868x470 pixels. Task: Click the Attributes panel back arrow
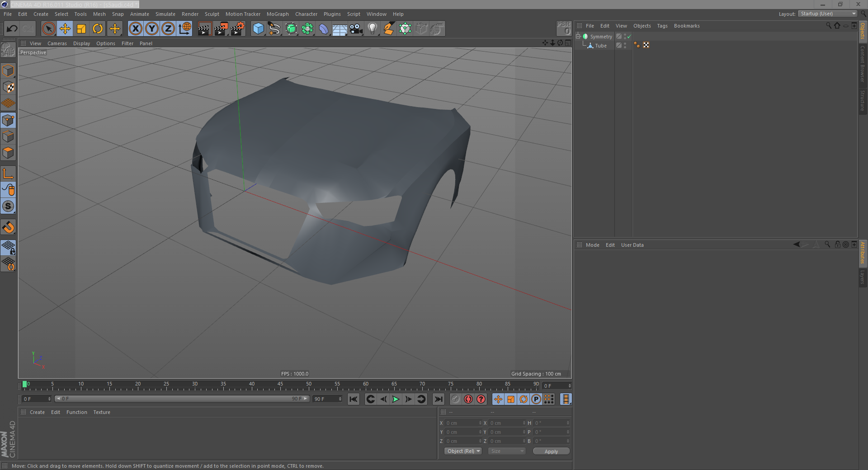(797, 244)
